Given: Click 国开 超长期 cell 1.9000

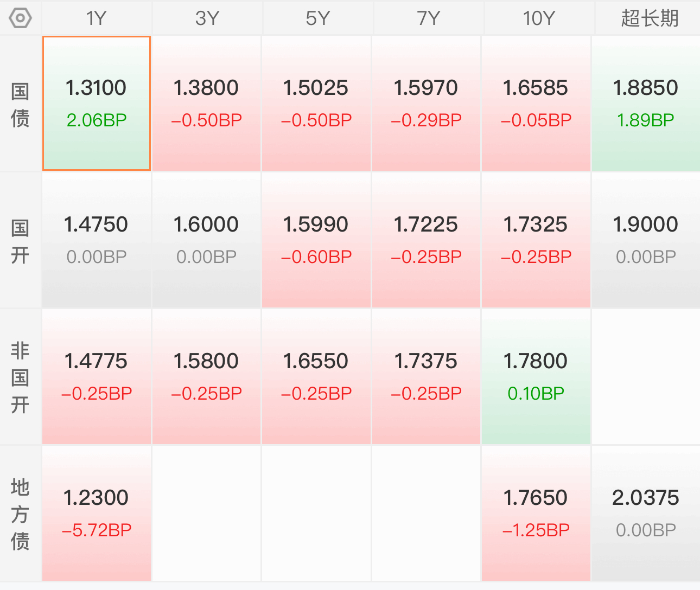Looking at the screenshot, I should [x=646, y=240].
